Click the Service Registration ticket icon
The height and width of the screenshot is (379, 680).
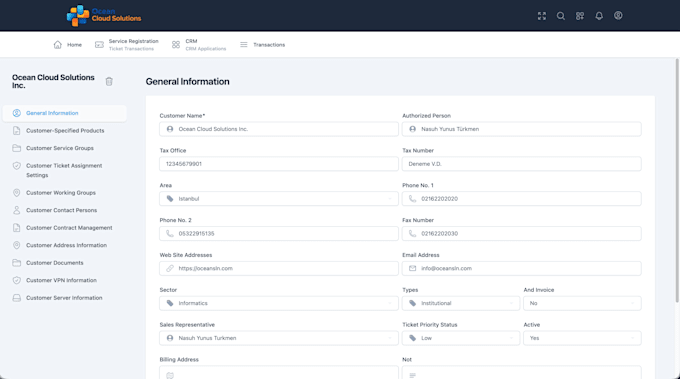coord(99,45)
